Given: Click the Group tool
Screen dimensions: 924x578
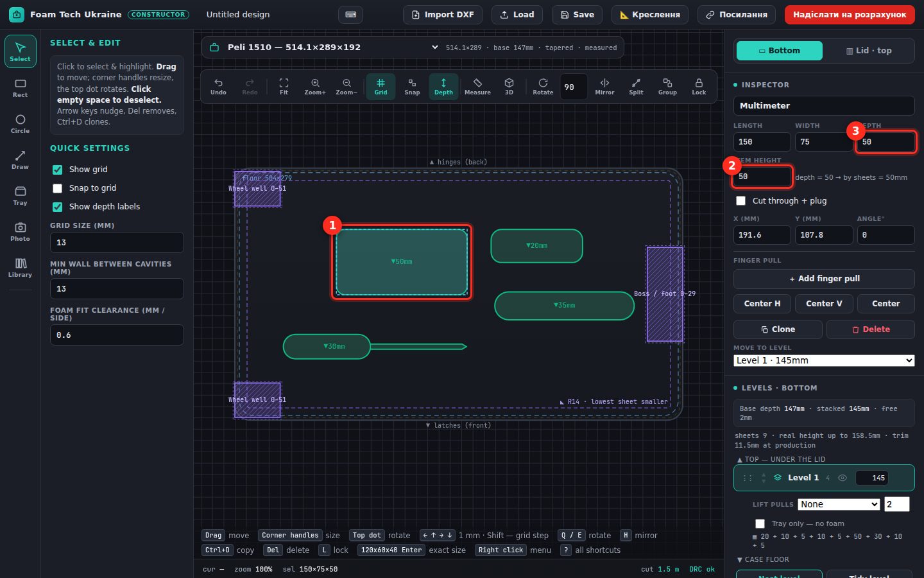Looking at the screenshot, I should pos(667,87).
